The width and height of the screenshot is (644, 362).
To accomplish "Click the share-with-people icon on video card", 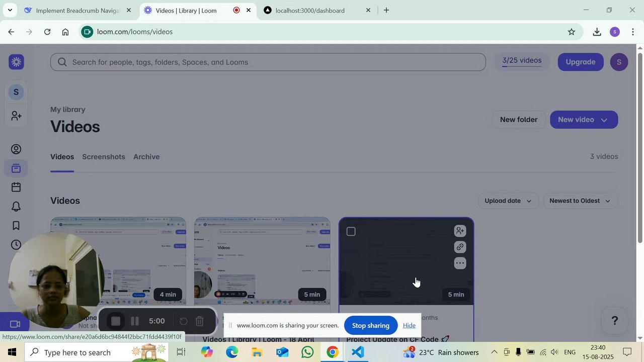I will 460,231.
